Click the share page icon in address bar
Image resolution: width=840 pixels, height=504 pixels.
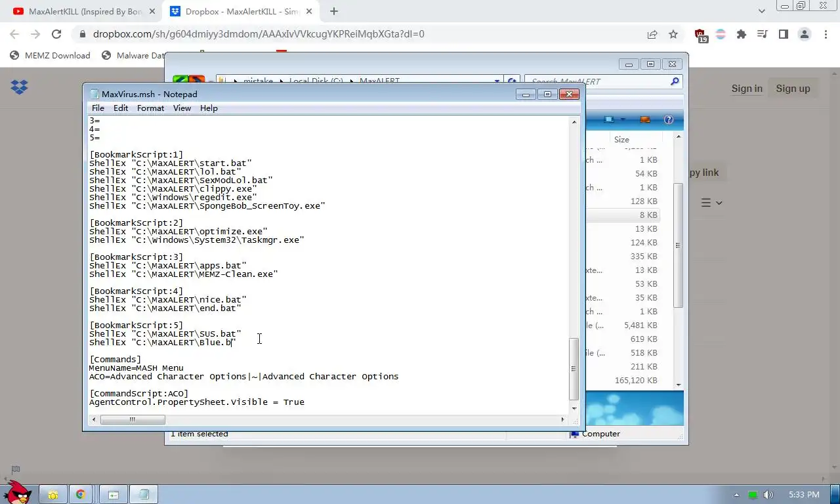pyautogui.click(x=652, y=34)
